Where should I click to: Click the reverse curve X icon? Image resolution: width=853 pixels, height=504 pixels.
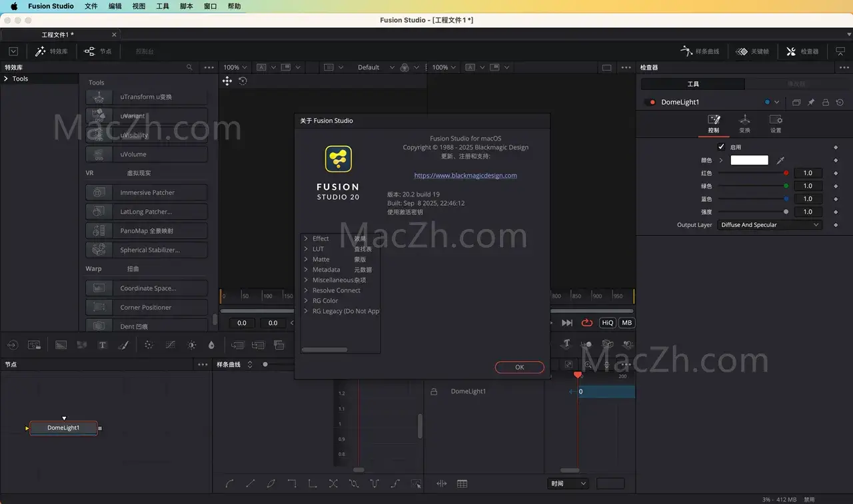[x=333, y=484]
